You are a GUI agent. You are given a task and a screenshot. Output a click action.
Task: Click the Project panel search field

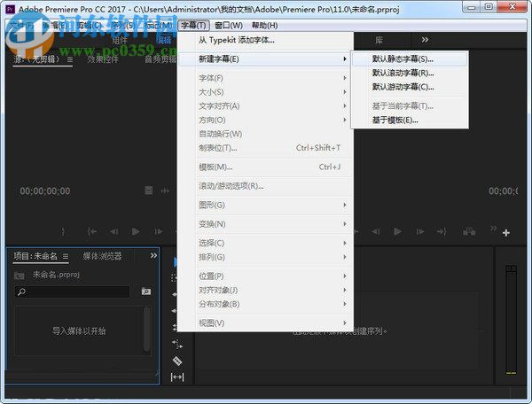pyautogui.click(x=72, y=291)
